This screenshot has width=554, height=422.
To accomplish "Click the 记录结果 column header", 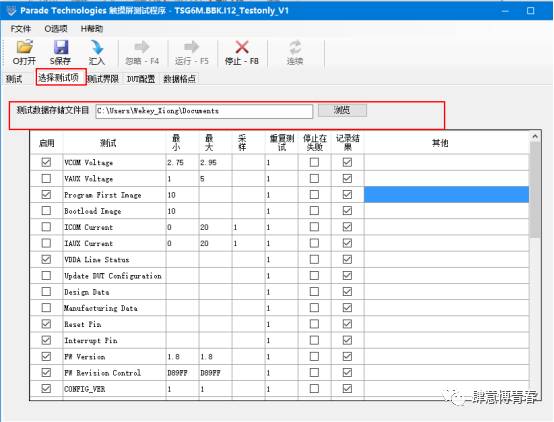I will pos(348,143).
